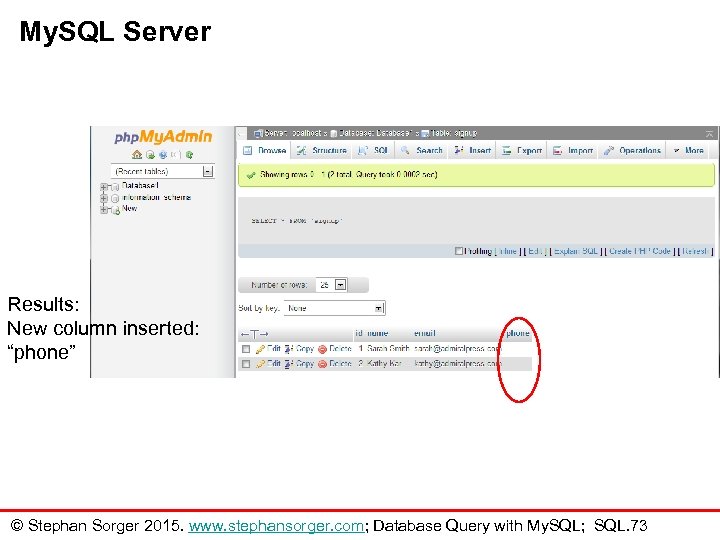Image resolution: width=720 pixels, height=540 pixels.
Task: Enable the Profiling checkbox
Action: (458, 251)
